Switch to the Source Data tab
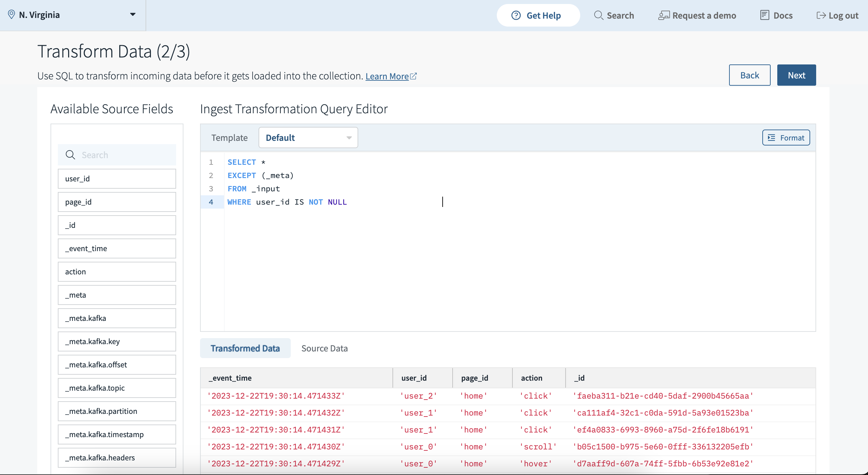 [324, 348]
